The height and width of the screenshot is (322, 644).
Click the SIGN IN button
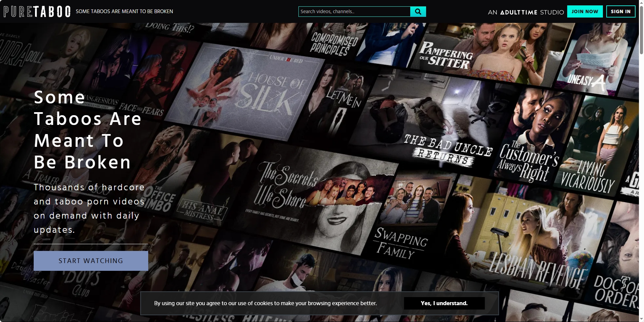point(621,11)
